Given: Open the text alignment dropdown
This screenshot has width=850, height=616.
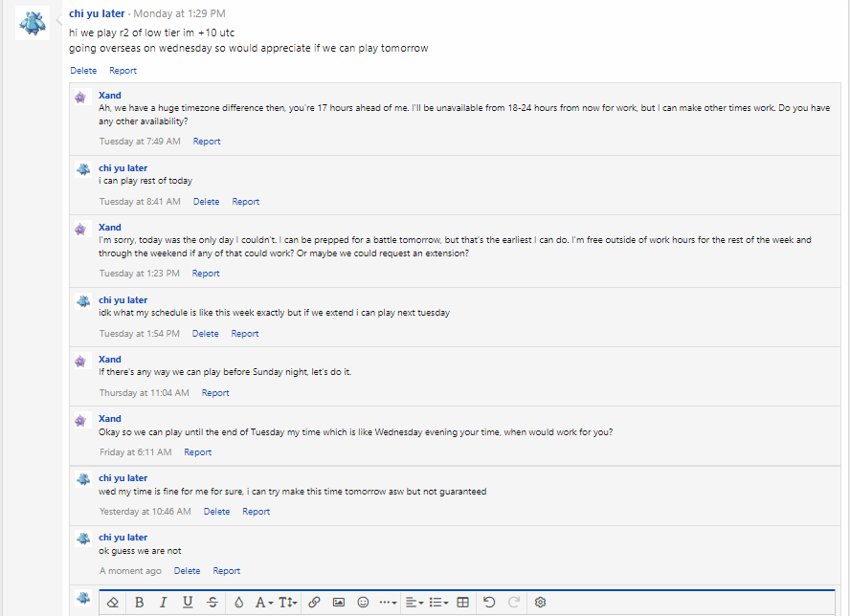Looking at the screenshot, I should tap(414, 603).
